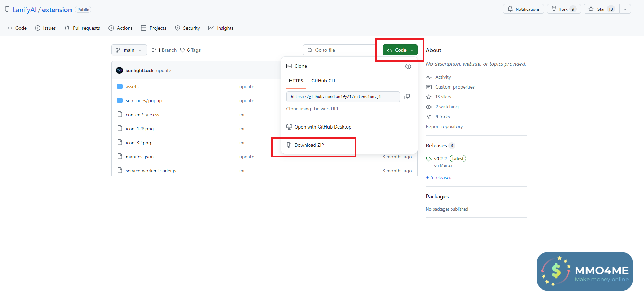Copy the HTTPS clone URL to clipboard

[x=407, y=97]
